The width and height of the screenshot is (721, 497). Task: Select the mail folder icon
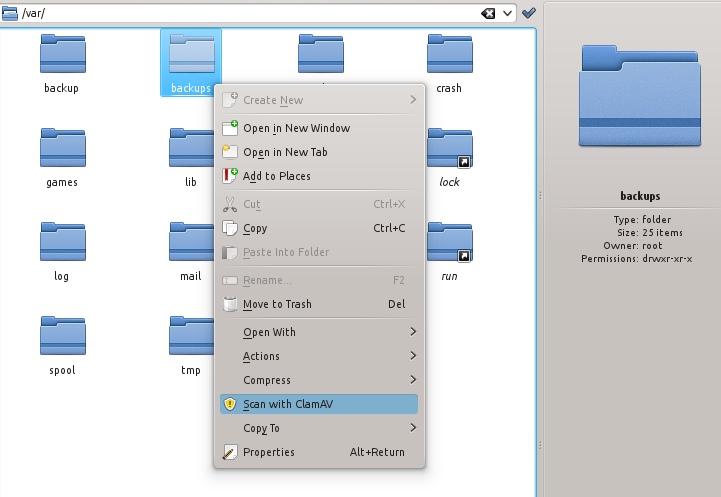click(191, 242)
